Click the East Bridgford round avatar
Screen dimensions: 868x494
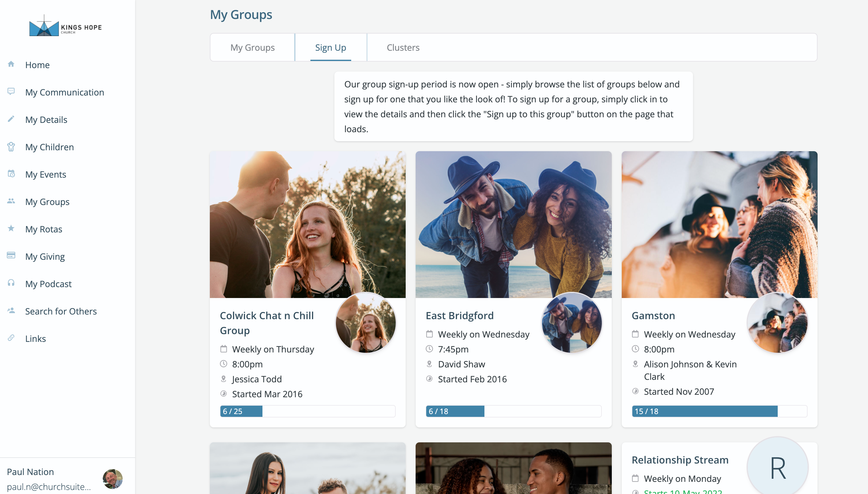click(x=572, y=323)
